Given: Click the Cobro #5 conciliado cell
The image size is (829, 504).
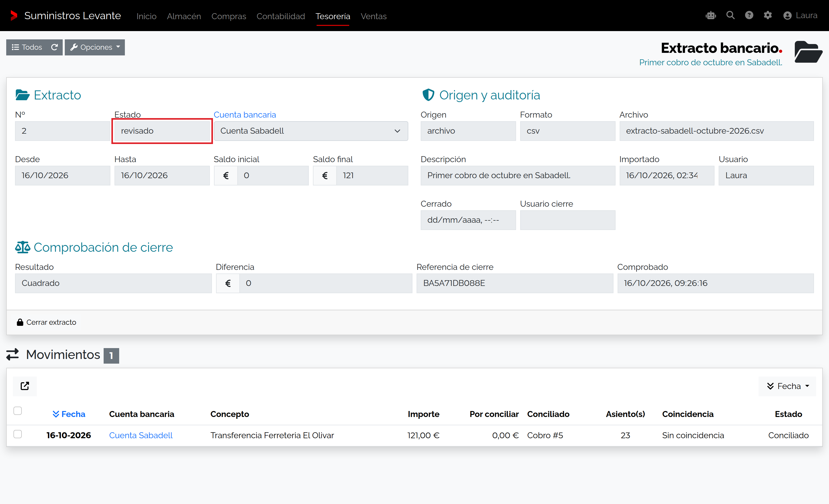Looking at the screenshot, I should (545, 435).
